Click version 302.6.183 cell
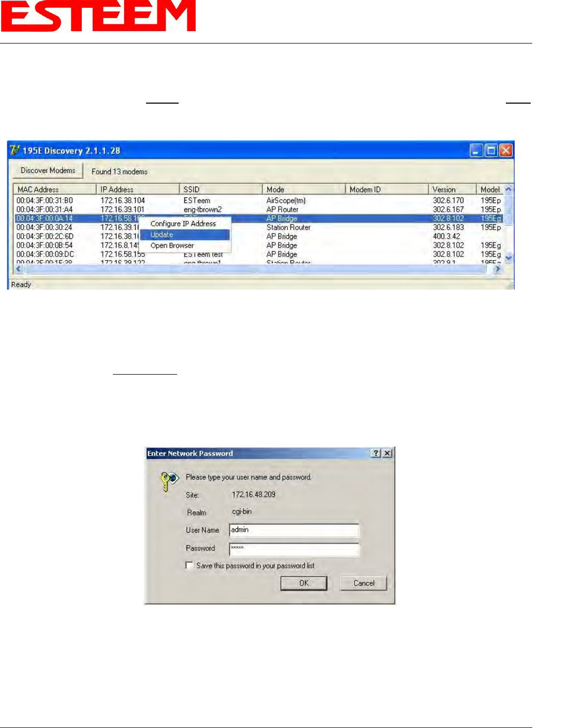Screen dimensions: 583x728 (x=448, y=227)
